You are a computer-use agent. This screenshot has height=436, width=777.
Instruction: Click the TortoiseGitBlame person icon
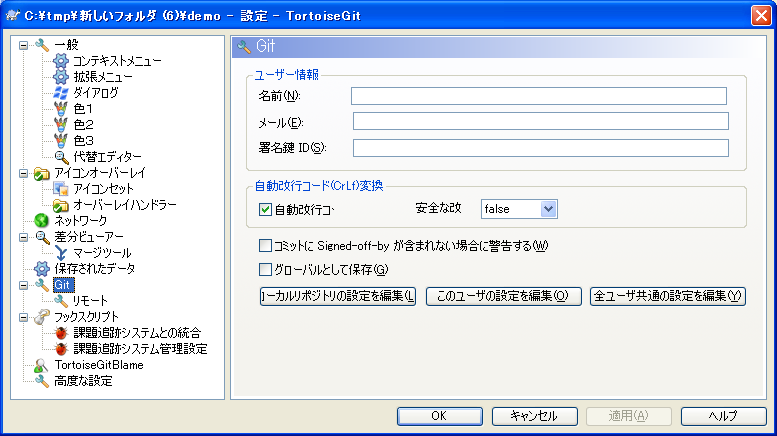click(41, 365)
